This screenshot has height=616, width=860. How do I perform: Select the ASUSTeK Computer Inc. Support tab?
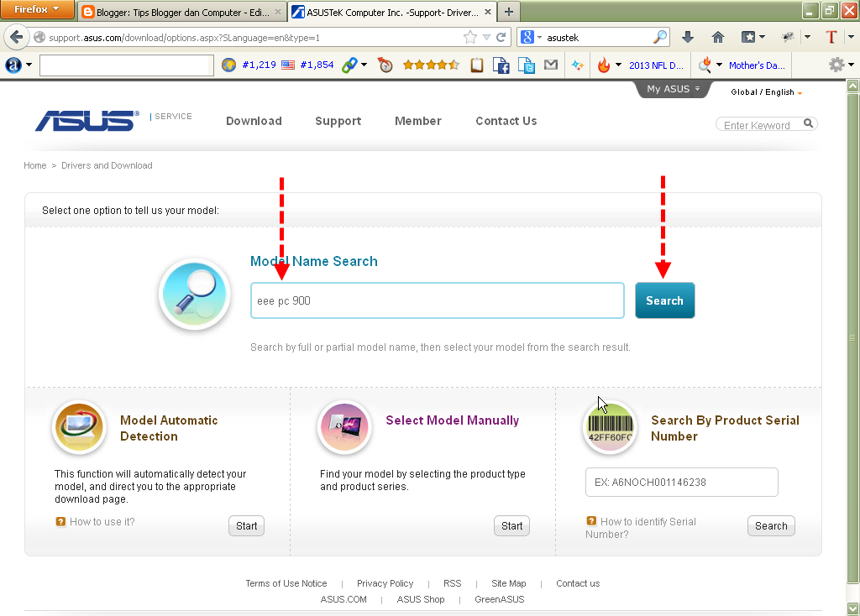(391, 12)
